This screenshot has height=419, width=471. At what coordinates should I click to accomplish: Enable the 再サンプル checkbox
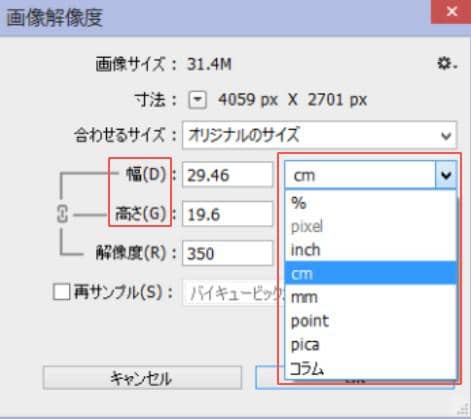62,292
